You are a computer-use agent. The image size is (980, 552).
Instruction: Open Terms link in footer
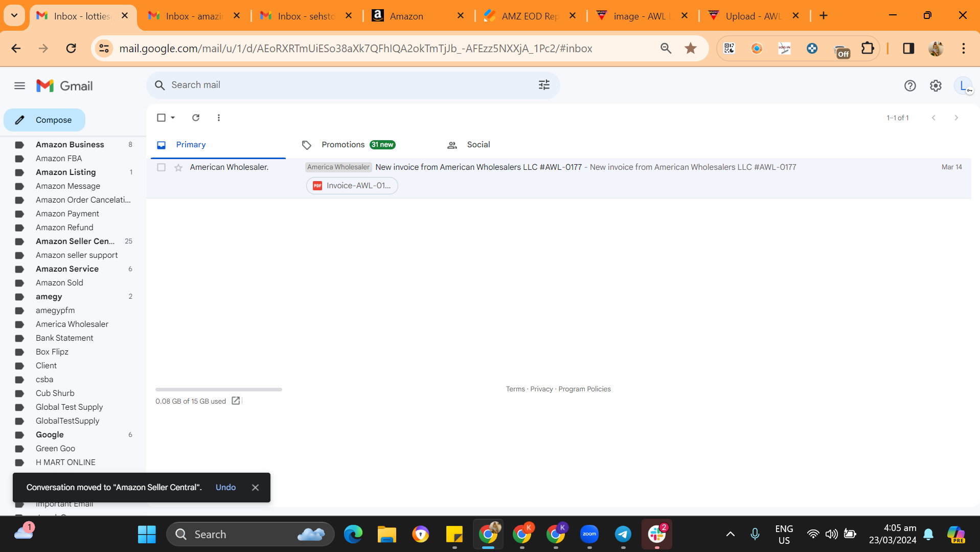click(x=515, y=389)
